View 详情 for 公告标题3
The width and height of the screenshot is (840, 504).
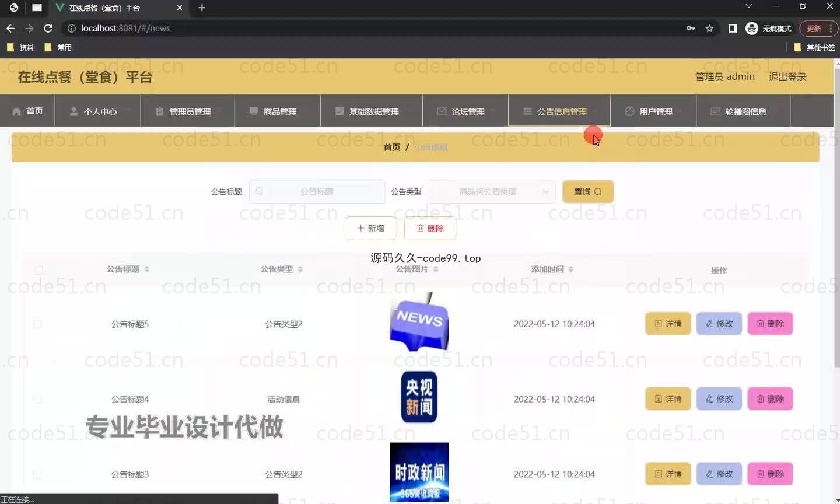tap(668, 474)
